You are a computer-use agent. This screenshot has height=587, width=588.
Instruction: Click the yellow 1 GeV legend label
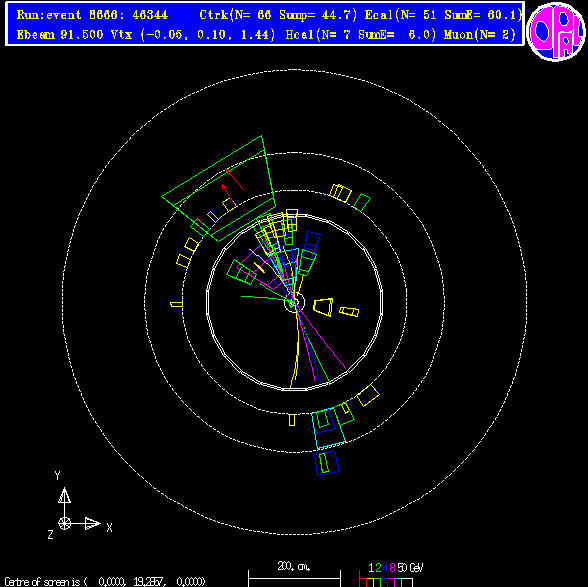click(372, 567)
